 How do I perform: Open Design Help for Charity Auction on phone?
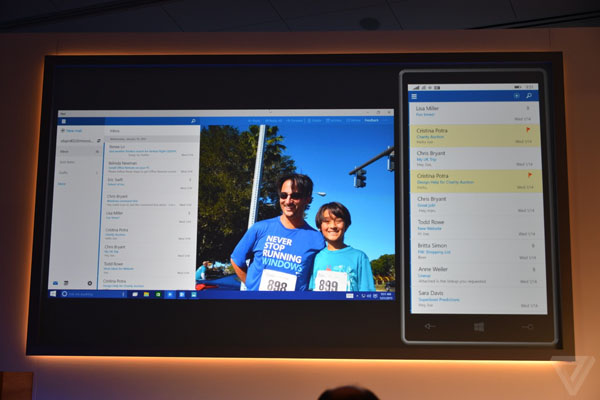[476, 181]
